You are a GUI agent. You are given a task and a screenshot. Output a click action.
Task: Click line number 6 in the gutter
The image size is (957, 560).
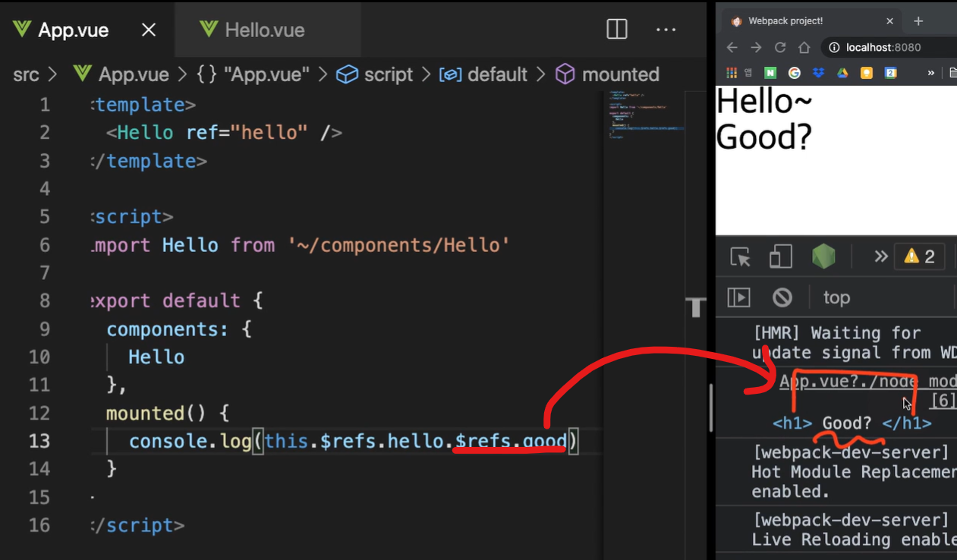click(x=45, y=245)
